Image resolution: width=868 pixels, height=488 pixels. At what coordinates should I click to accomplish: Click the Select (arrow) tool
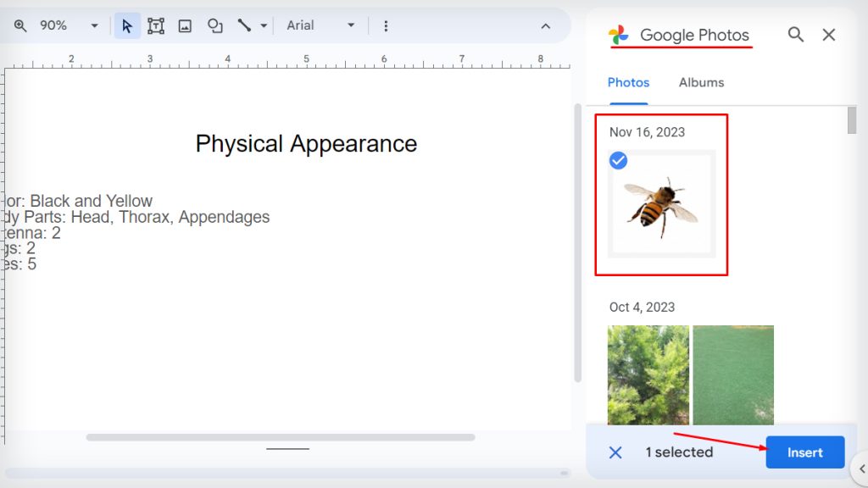click(x=126, y=25)
